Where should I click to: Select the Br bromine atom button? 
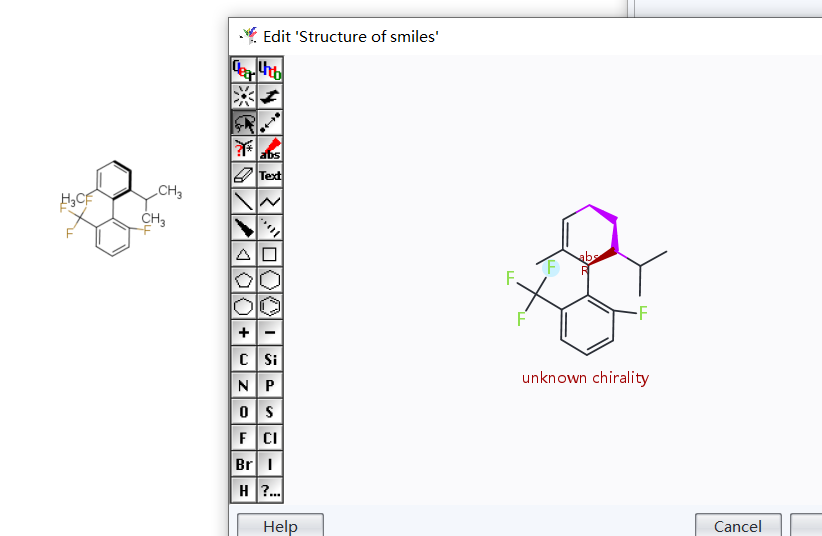(243, 464)
